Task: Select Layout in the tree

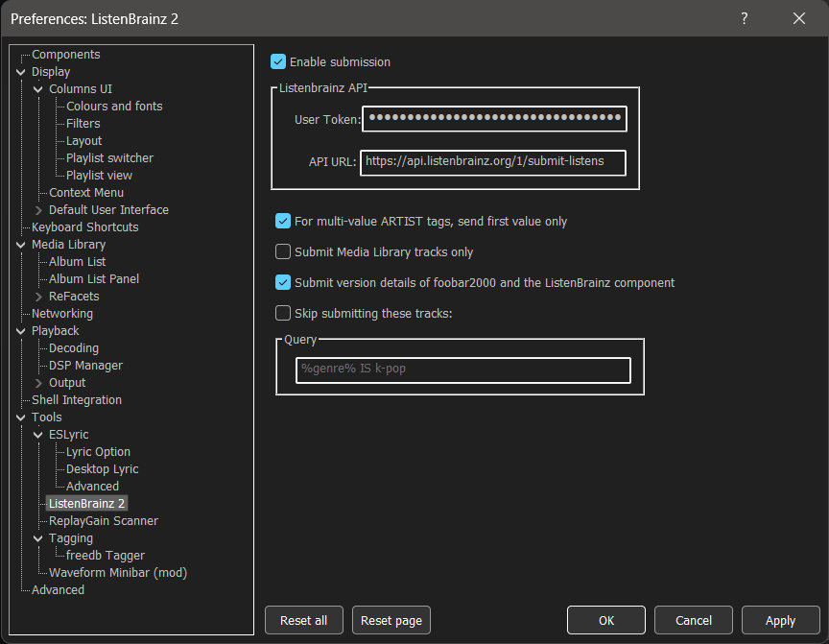Action: click(83, 141)
